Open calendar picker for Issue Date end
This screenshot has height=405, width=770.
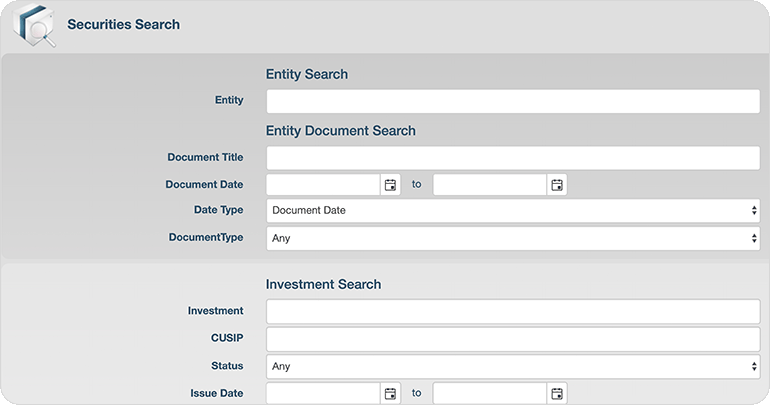[x=557, y=393]
